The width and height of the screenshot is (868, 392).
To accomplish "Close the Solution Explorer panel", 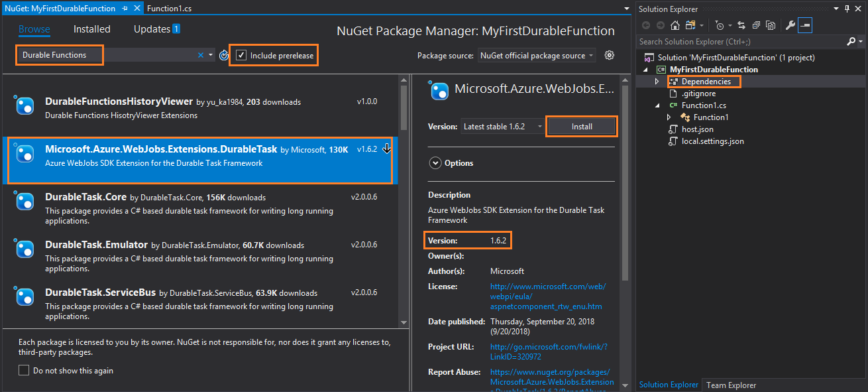I will click(x=859, y=9).
